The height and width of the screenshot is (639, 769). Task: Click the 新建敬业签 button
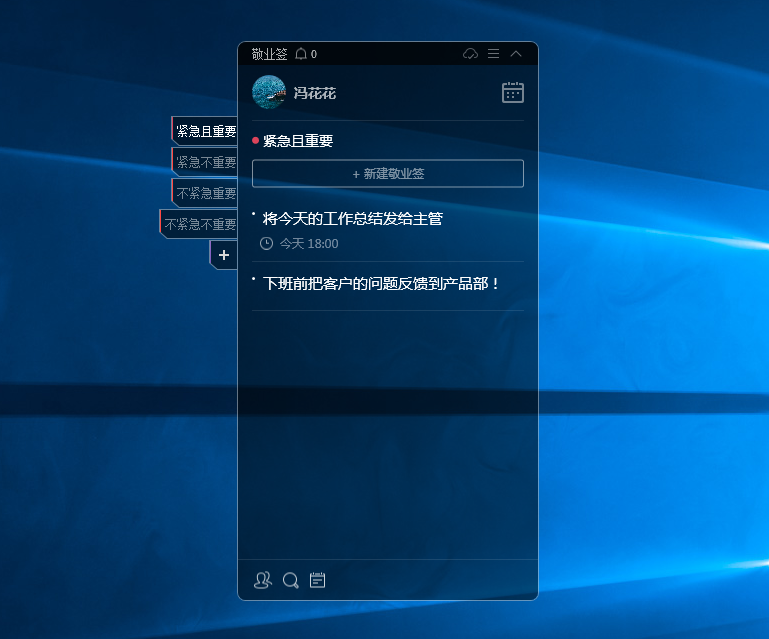388,174
